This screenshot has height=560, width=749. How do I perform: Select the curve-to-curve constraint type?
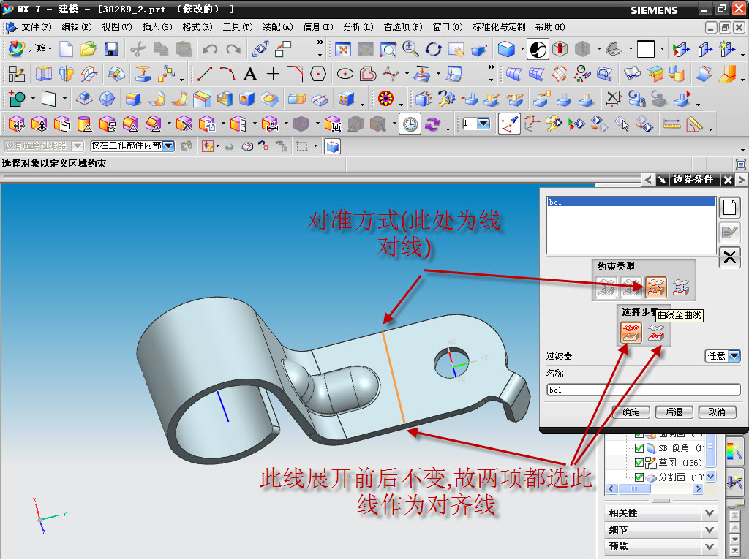click(656, 287)
